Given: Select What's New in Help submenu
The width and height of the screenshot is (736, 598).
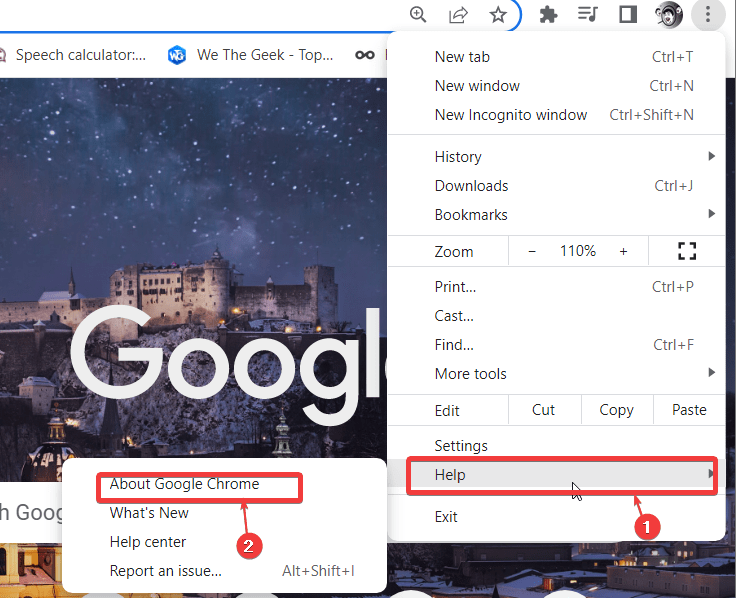Looking at the screenshot, I should (x=224, y=513).
